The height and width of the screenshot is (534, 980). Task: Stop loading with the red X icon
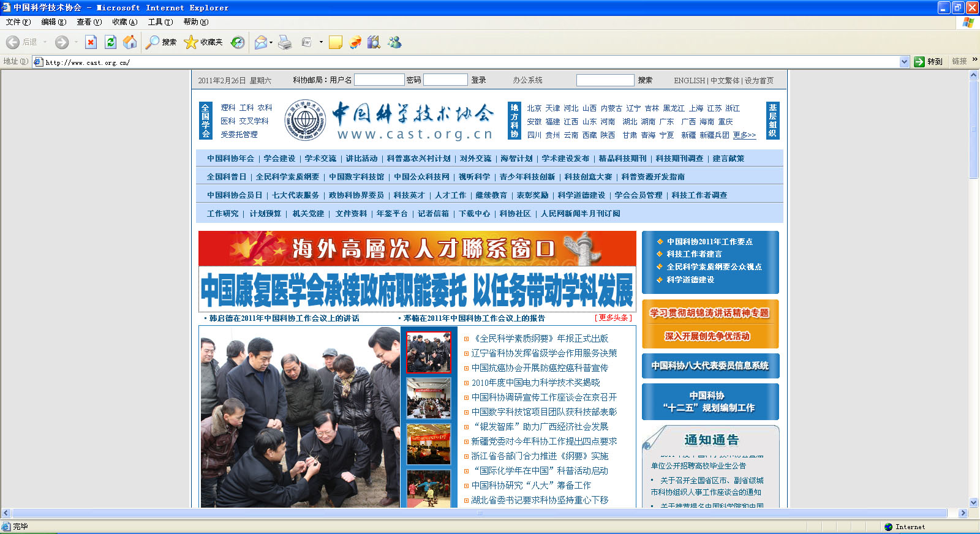pyautogui.click(x=91, y=42)
